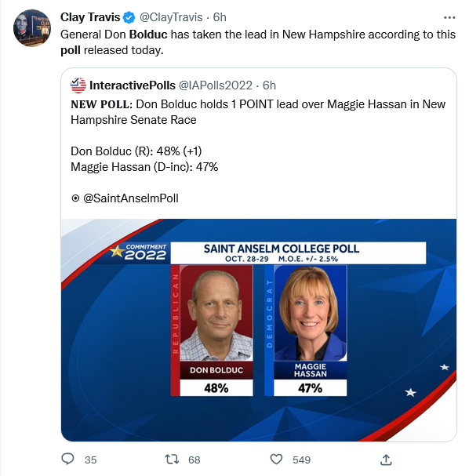Open the Clay Travis display name
Viewport: 469px width, 476px height.
pyautogui.click(x=90, y=17)
